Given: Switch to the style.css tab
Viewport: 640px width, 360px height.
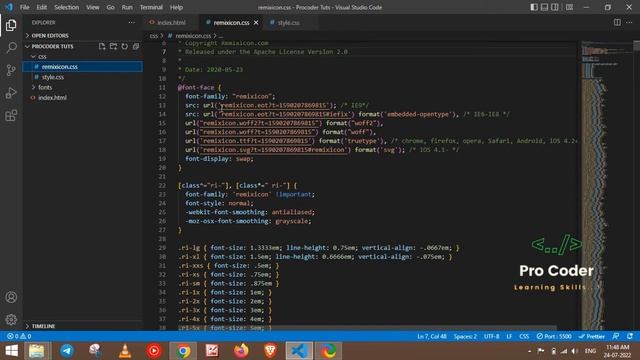Looking at the screenshot, I should 289,23.
